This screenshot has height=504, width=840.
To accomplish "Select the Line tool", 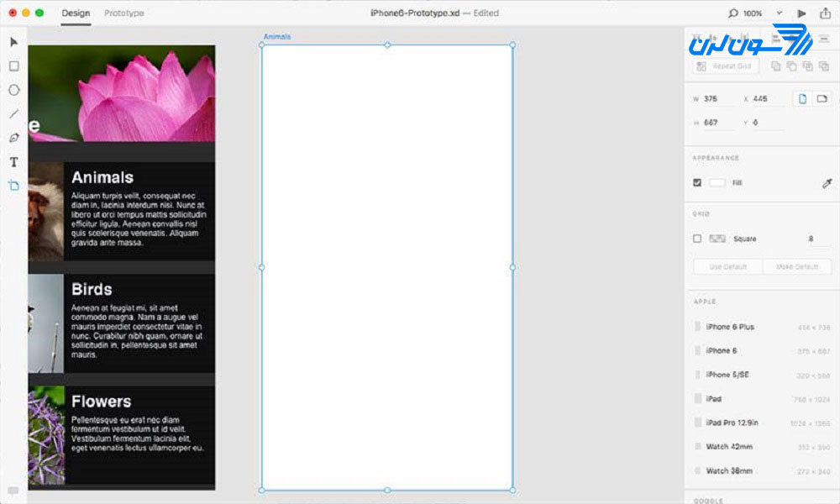I will (13, 113).
